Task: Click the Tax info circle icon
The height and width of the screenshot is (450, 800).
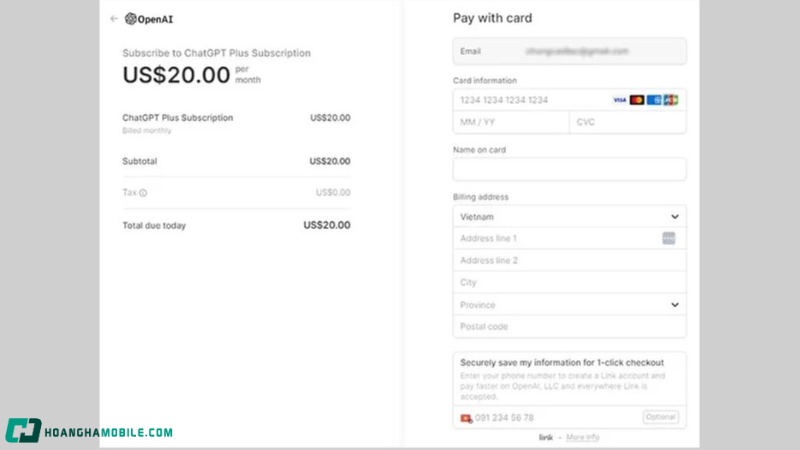Action: click(x=143, y=193)
